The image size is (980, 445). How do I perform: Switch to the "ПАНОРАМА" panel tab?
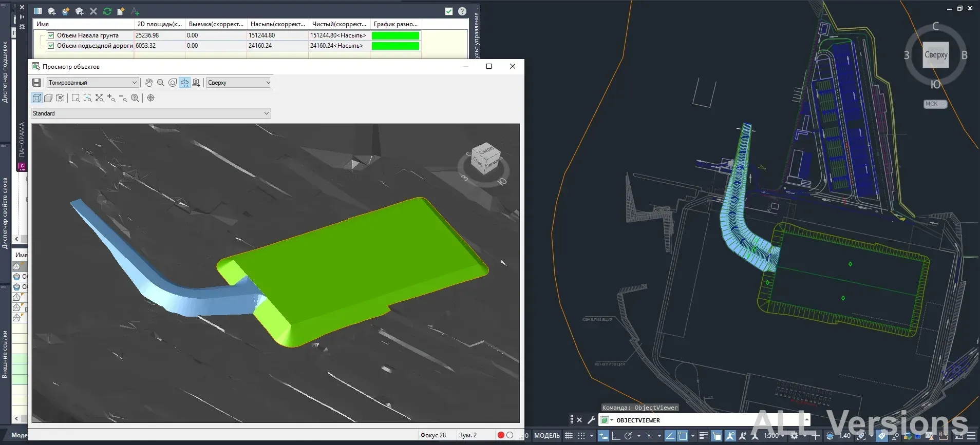pyautogui.click(x=22, y=140)
